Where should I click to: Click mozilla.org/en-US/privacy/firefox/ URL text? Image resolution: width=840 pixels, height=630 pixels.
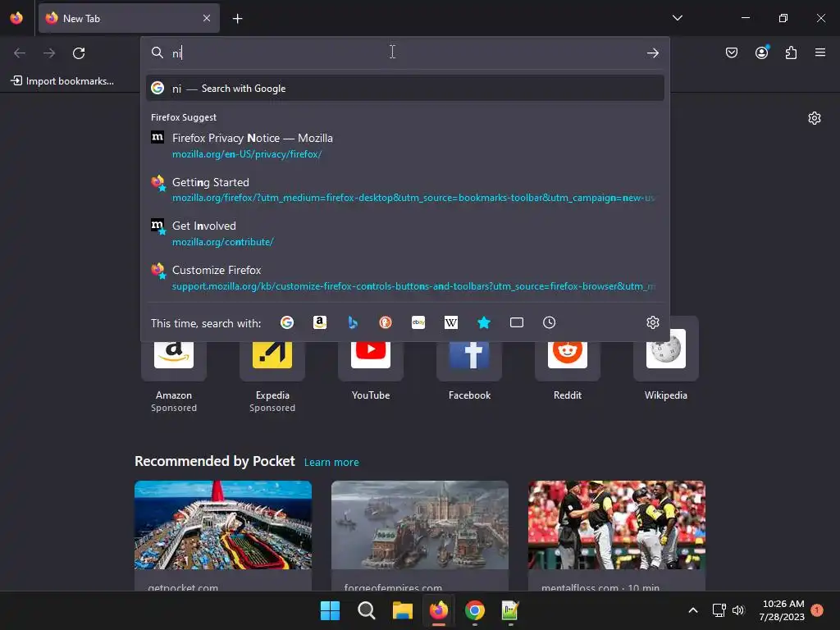coord(247,154)
